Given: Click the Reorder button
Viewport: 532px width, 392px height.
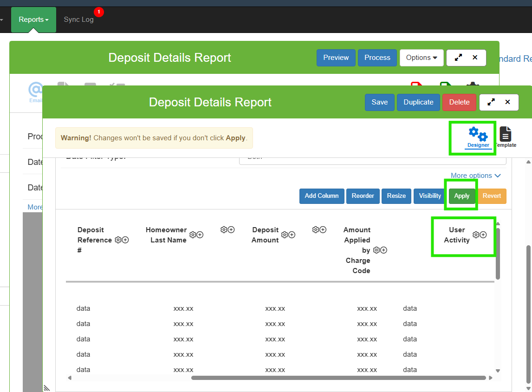Looking at the screenshot, I should tap(363, 196).
